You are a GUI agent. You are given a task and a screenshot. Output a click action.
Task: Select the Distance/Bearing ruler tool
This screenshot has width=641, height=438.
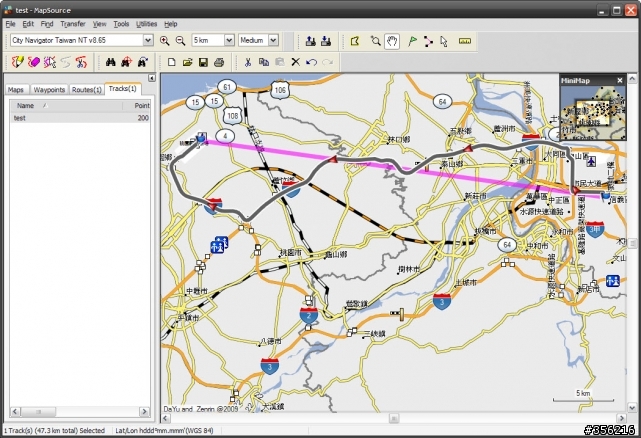465,41
